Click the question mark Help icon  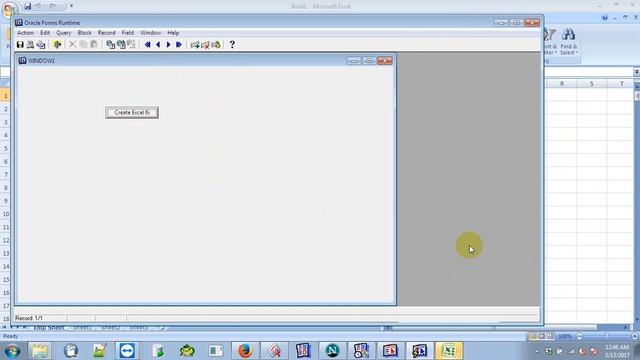(x=232, y=44)
